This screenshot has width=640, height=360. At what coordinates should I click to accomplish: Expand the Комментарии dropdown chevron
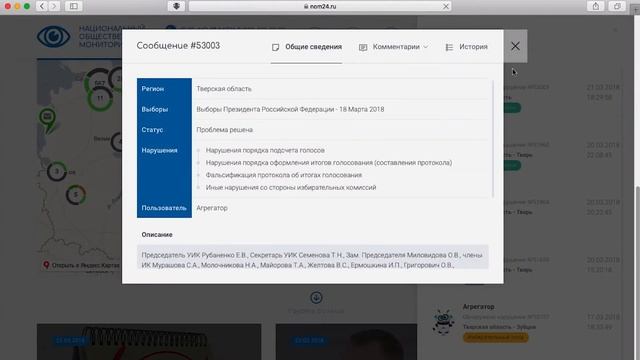(x=425, y=47)
